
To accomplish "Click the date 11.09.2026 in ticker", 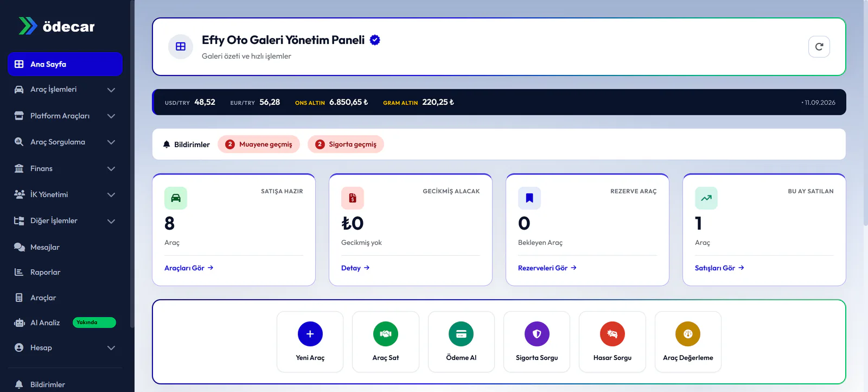I will pos(820,103).
